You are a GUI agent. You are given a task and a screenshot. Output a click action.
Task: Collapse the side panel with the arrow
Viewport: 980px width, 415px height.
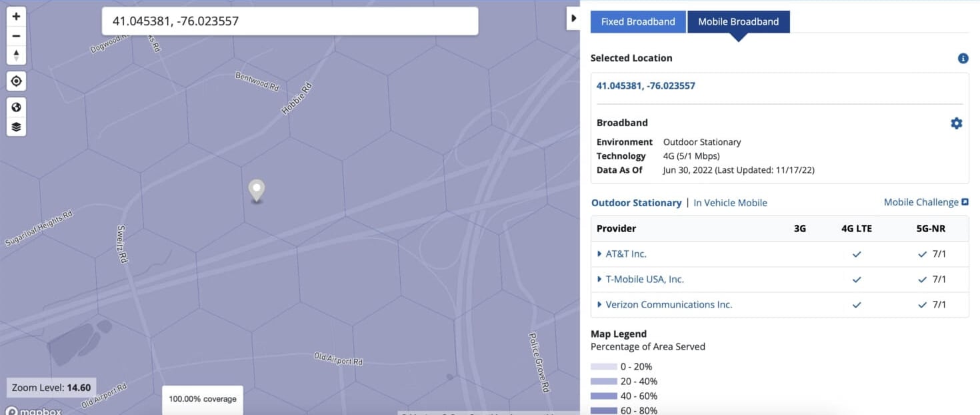tap(573, 19)
